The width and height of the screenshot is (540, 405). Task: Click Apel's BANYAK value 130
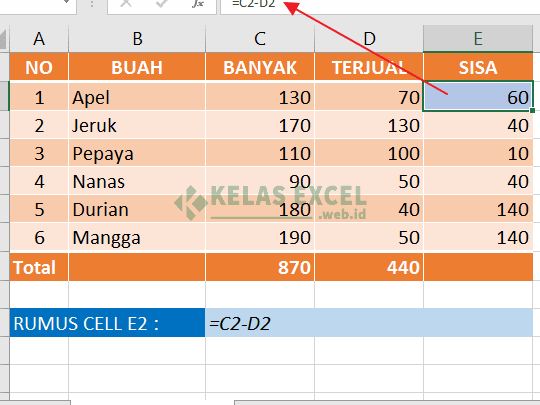tap(260, 96)
